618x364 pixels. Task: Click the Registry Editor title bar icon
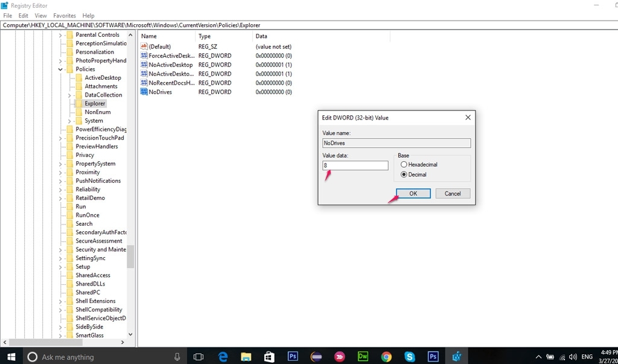(4, 5)
